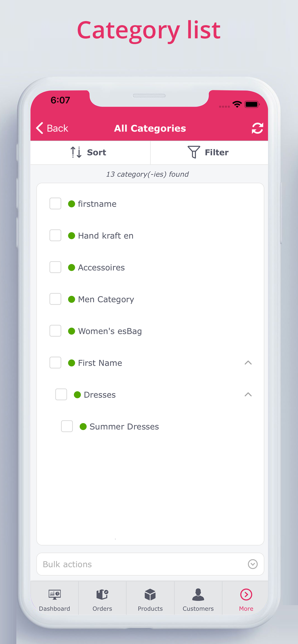
Task: Select the Hand kraft en row
Action: (150, 236)
